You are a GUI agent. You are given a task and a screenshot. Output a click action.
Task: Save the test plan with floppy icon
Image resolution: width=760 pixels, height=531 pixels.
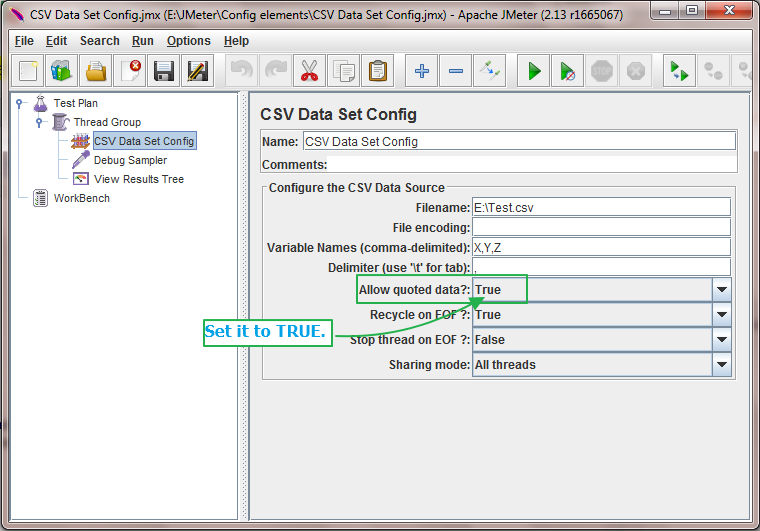(163, 71)
